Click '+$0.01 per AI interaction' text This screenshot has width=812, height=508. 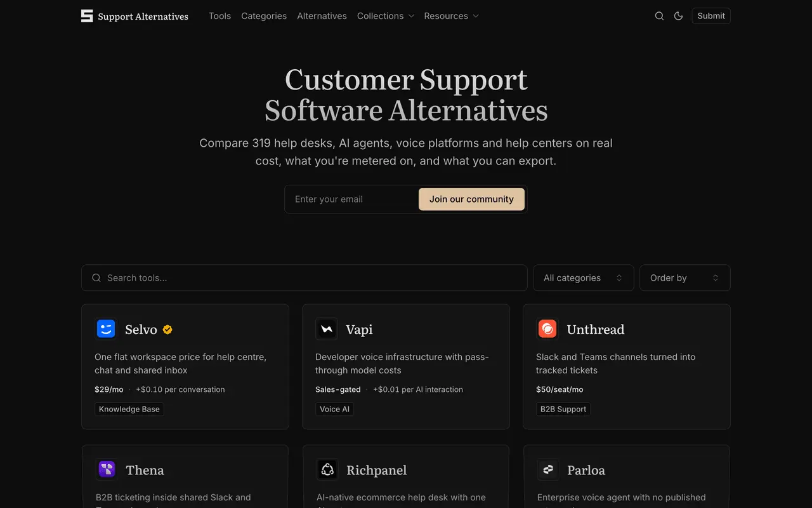click(418, 389)
